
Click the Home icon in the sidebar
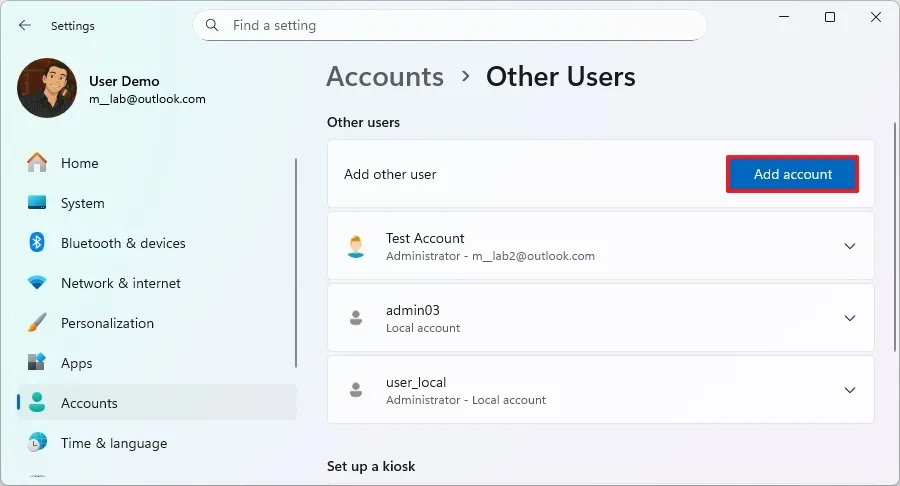(37, 163)
